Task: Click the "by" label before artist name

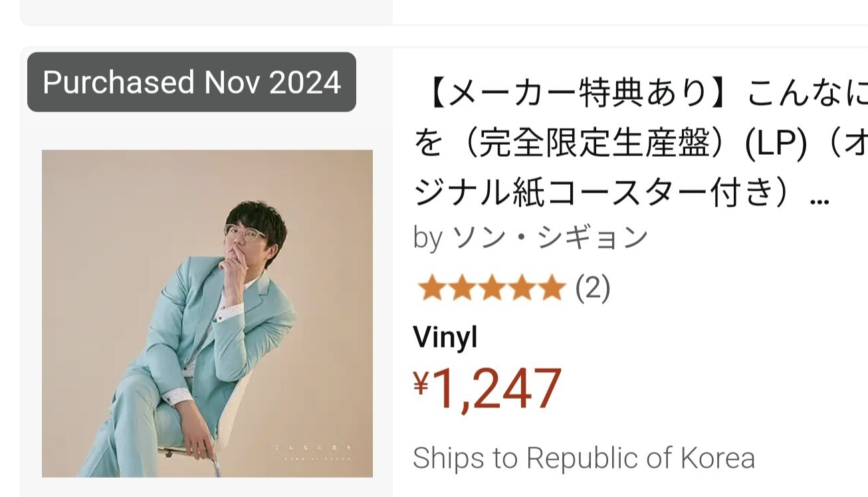Action: pyautogui.click(x=427, y=238)
